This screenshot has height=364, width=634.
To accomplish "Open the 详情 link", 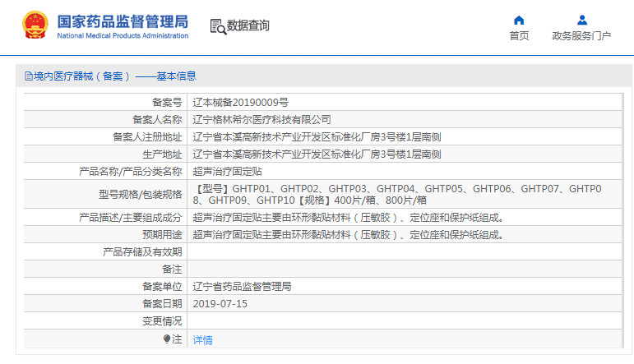I will coord(202,339).
